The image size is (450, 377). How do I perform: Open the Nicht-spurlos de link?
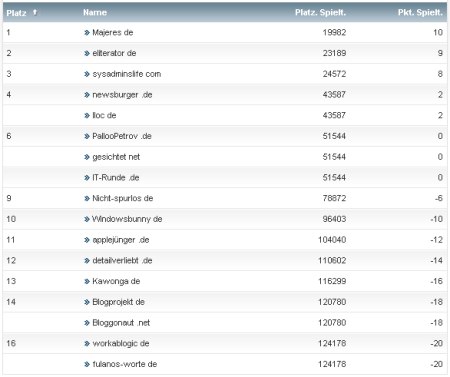click(122, 198)
